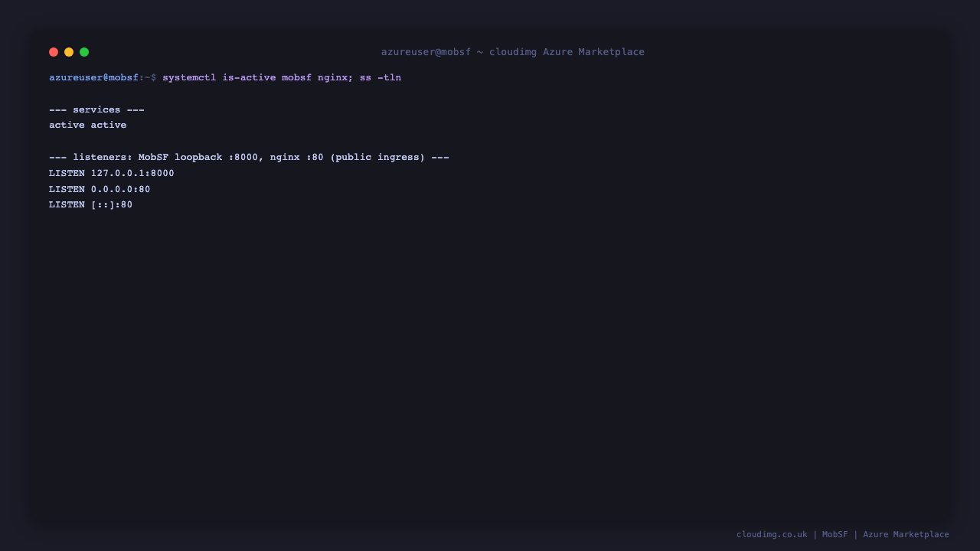Click the 'LISTEN [::]:80' line
The image size is (980, 551).
click(x=91, y=205)
